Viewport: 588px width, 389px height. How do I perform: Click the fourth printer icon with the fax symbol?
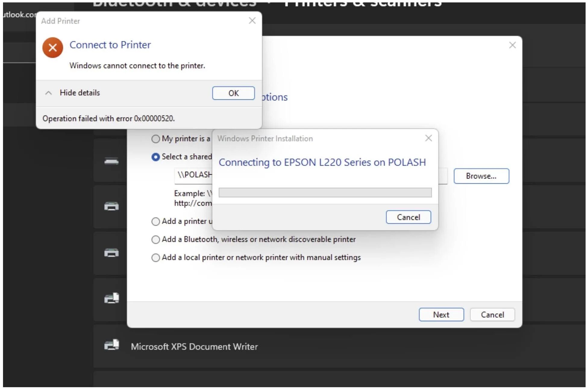(111, 298)
